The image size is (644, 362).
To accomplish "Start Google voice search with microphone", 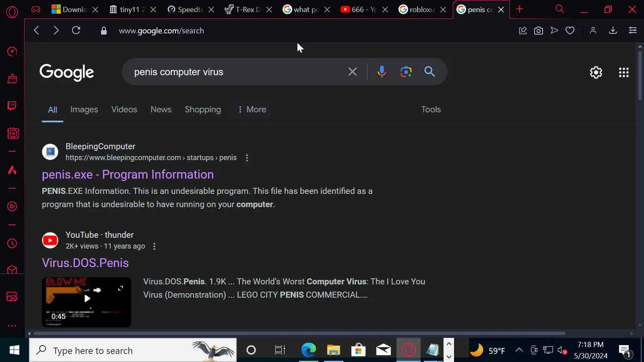I will pyautogui.click(x=382, y=72).
